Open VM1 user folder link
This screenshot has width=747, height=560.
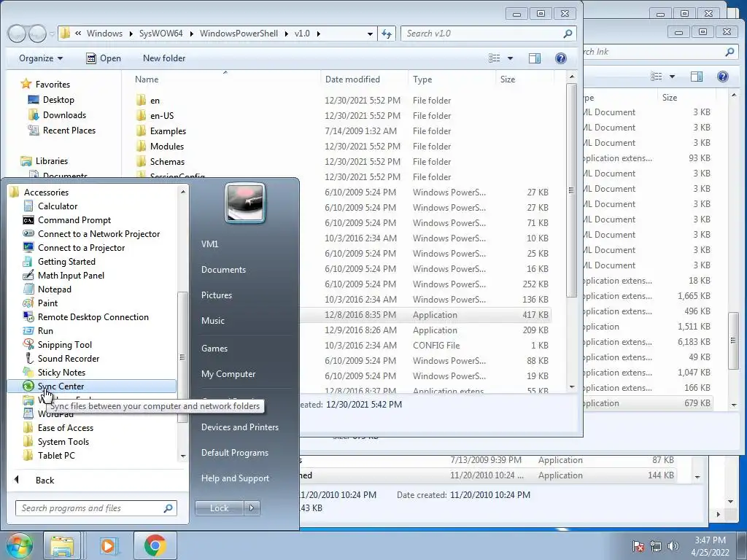209,244
